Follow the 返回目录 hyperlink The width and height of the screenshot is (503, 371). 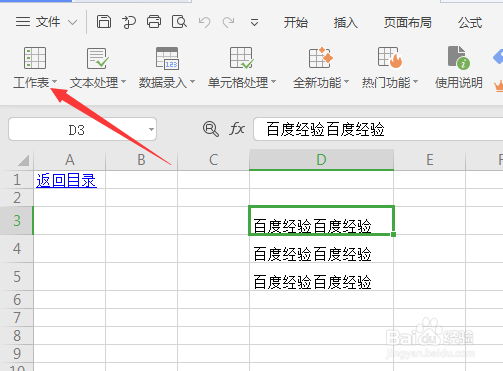coord(66,181)
